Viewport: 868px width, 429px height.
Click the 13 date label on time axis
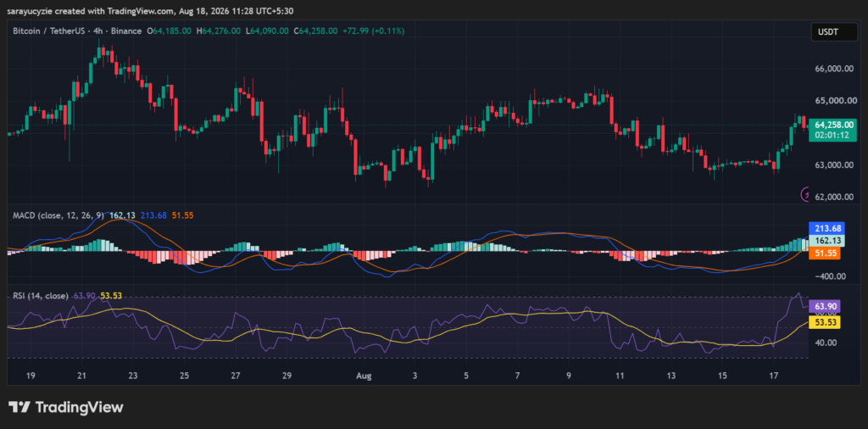coord(671,376)
